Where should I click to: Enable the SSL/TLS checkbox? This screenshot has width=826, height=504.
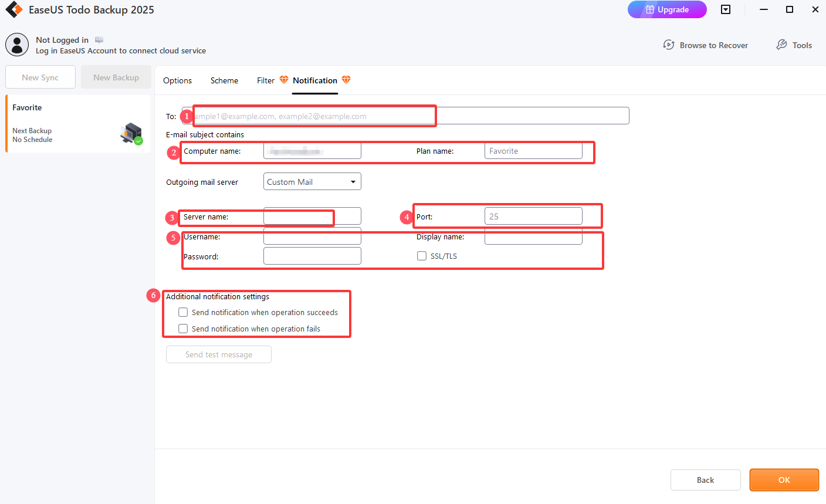point(422,256)
